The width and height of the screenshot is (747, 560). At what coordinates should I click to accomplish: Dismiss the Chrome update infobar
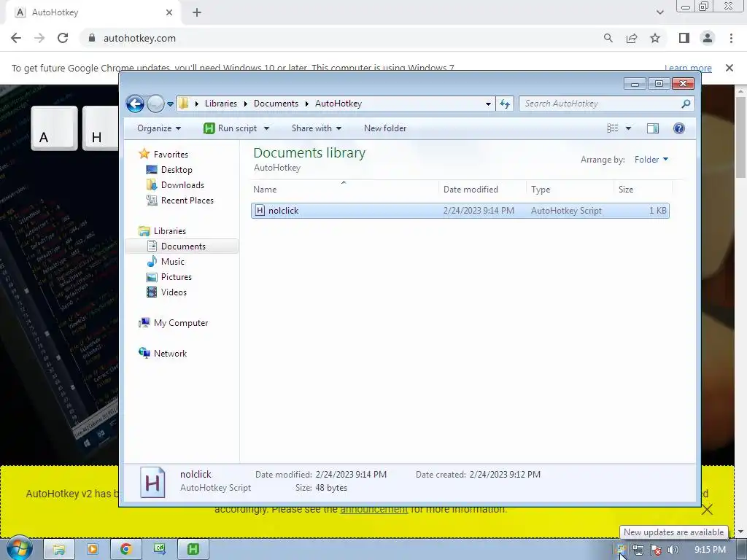point(729,68)
